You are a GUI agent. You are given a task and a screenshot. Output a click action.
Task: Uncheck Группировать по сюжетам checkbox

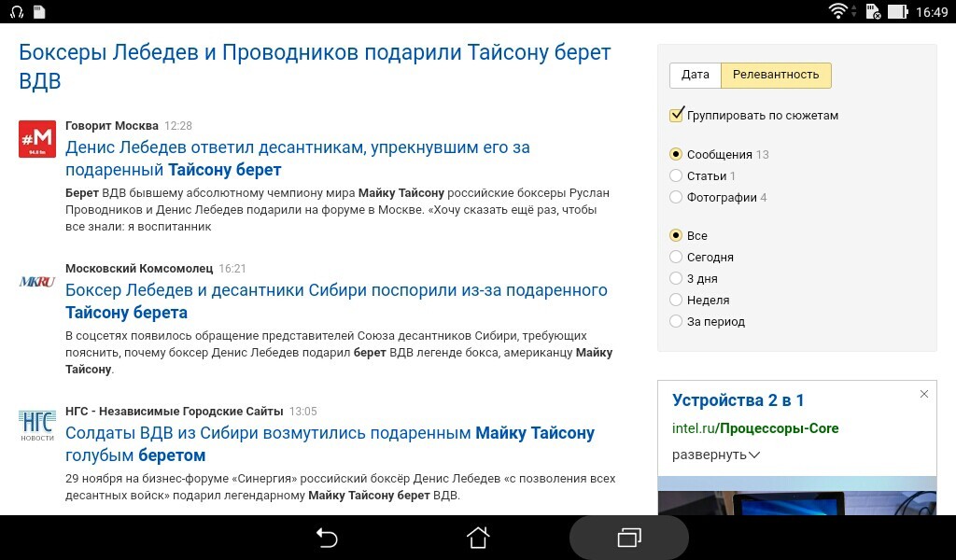click(676, 115)
